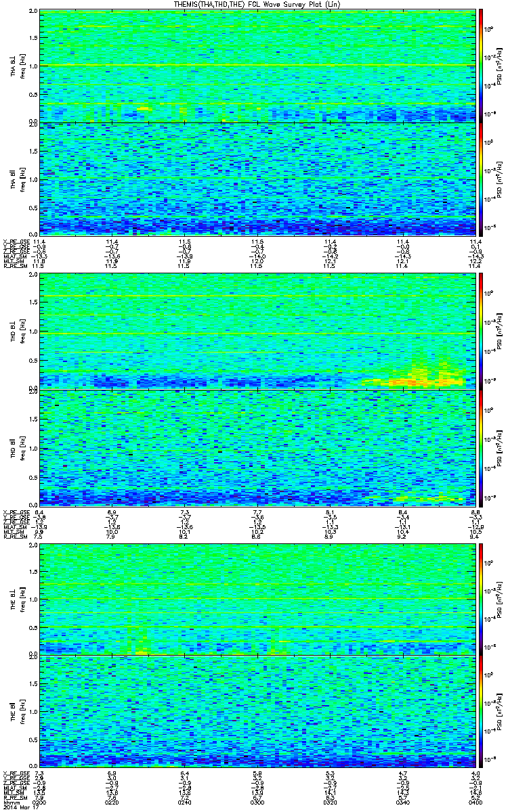
Task: Click the '0240' time tick label
Action: [184, 802]
